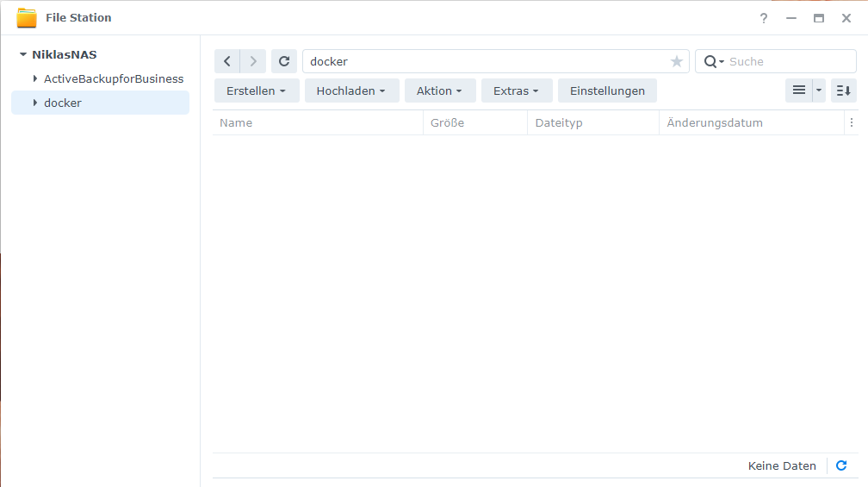868x487 pixels.
Task: Refresh the docker folder listing in toolbar
Action: point(284,61)
